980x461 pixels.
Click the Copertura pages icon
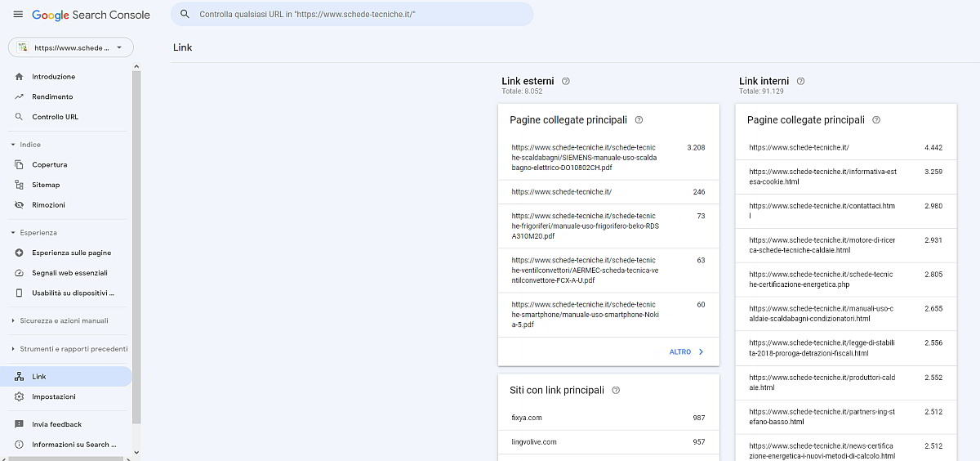coord(19,165)
